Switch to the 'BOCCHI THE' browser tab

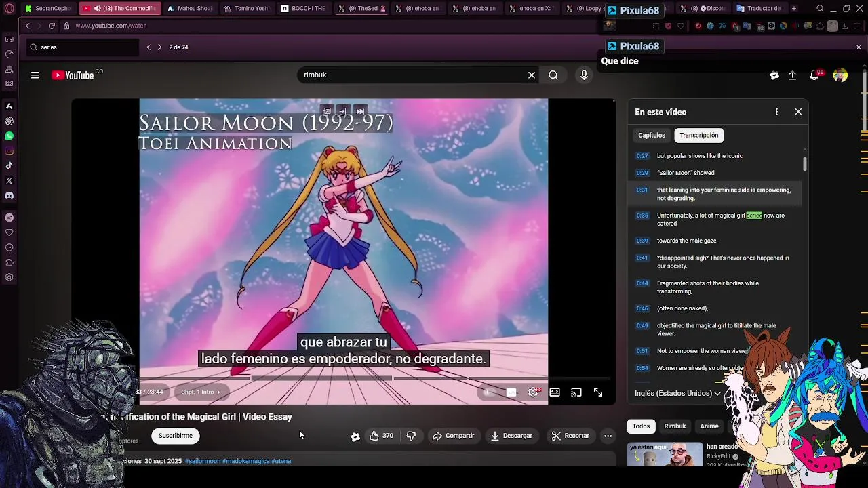click(303, 9)
